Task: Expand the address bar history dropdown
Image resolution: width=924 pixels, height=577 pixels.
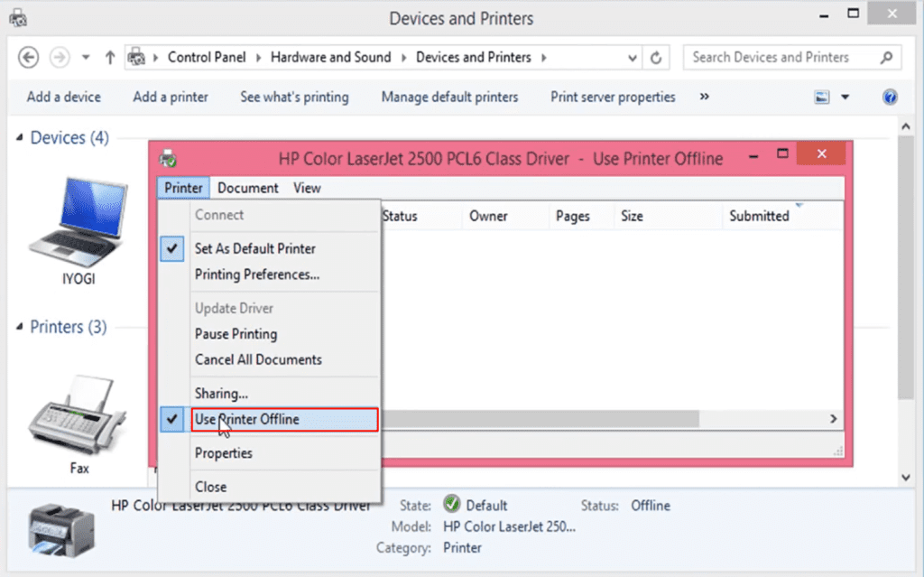Action: [x=633, y=58]
